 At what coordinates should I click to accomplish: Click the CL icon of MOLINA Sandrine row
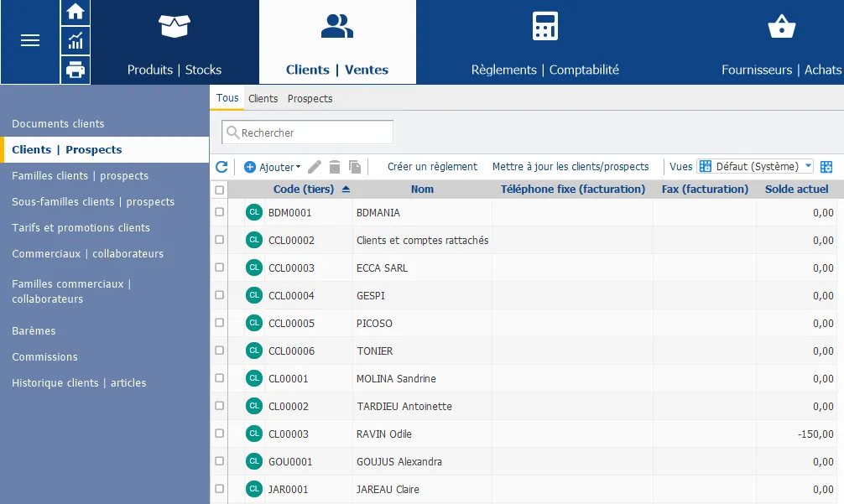254,378
